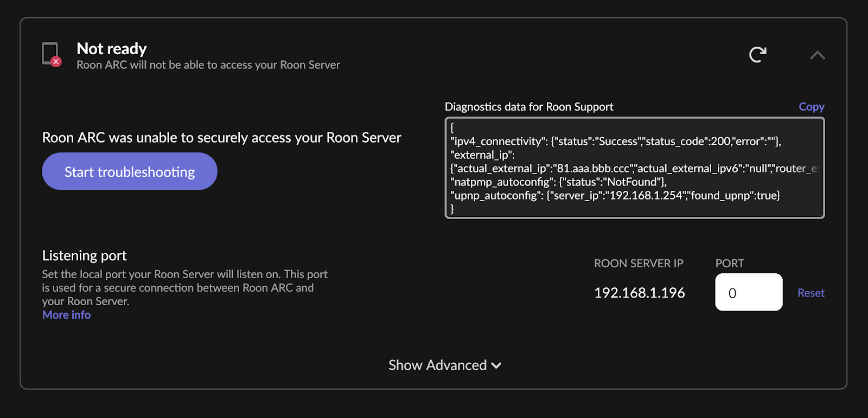
Task: Click the diagnostics data text box
Action: click(x=634, y=168)
